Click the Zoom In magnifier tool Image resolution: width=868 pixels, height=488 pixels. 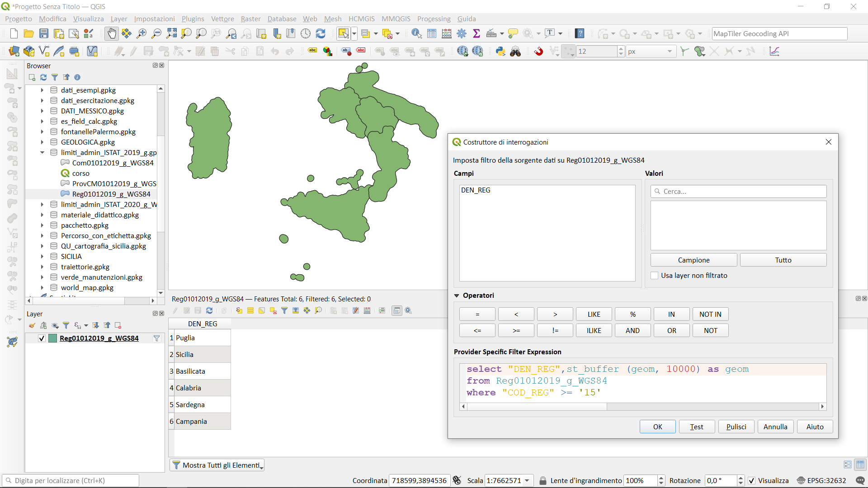[142, 33]
